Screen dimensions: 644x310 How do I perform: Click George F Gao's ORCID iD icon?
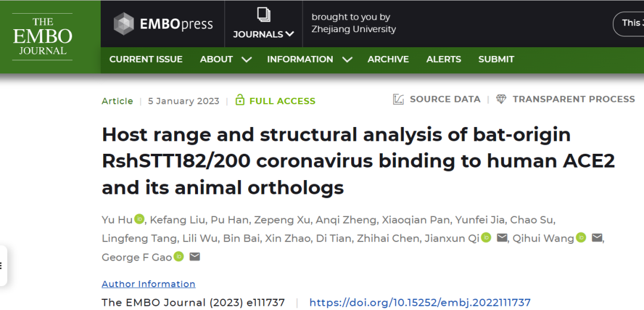[x=179, y=256]
